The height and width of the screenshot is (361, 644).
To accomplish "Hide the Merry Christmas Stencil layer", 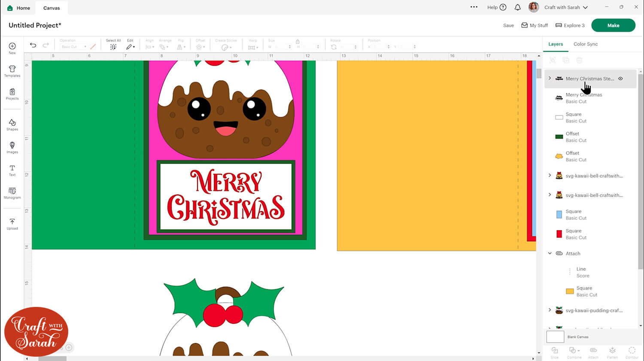I will point(620,79).
